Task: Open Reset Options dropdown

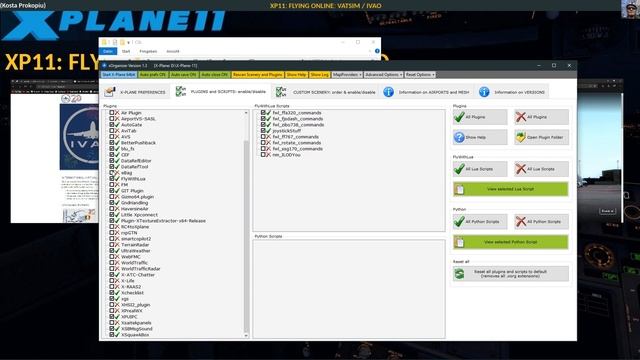Action: pos(420,75)
